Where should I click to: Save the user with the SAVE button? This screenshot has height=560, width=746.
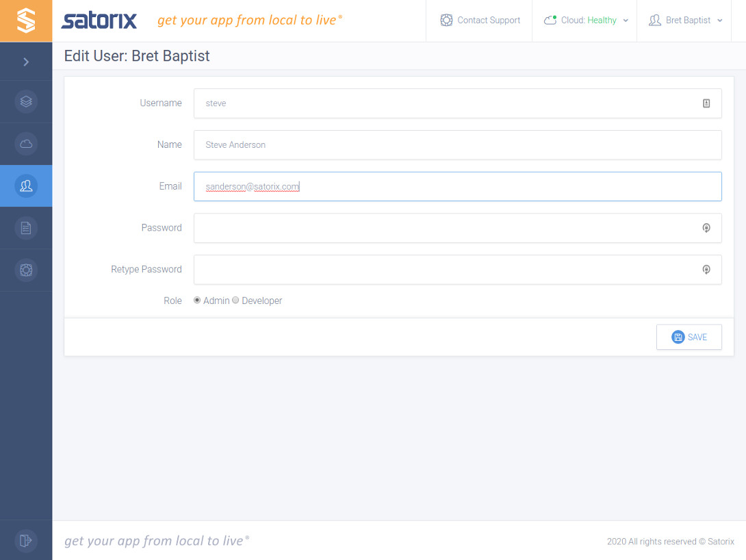[x=689, y=337]
